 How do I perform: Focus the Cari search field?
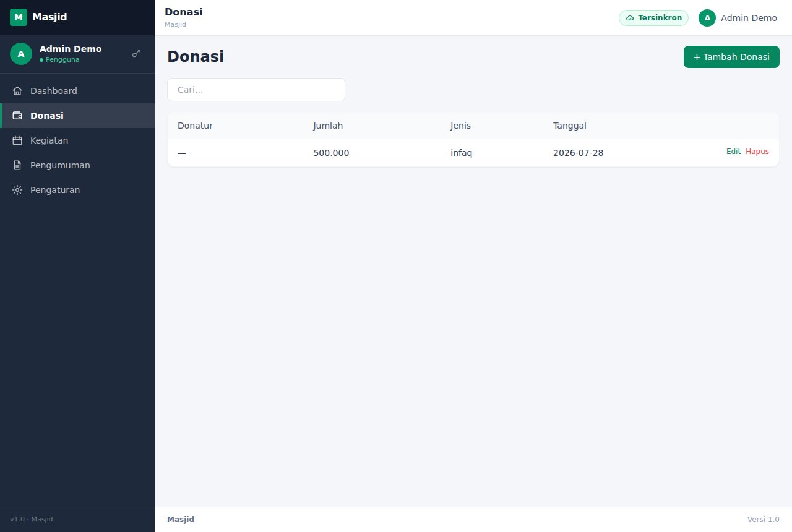click(x=256, y=90)
